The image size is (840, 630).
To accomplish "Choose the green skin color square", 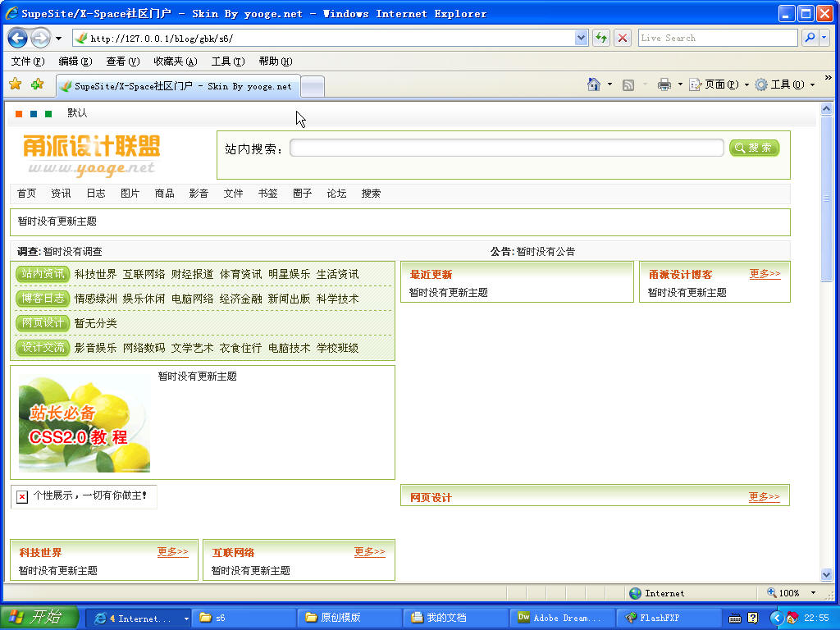I will 48,114.
